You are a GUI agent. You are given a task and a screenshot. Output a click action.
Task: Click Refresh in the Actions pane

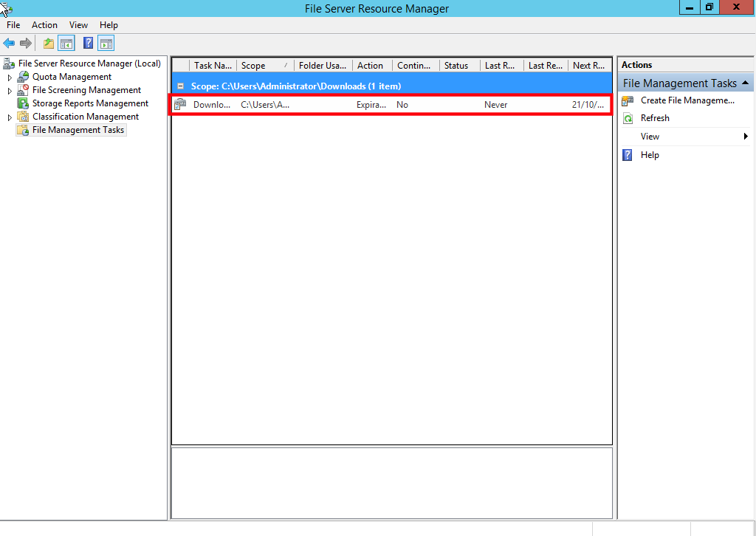(x=655, y=118)
